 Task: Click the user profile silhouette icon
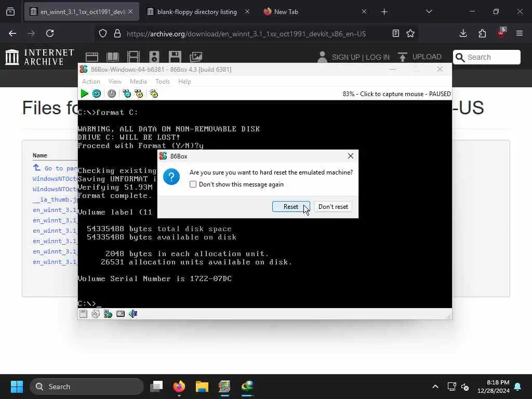pos(322,57)
